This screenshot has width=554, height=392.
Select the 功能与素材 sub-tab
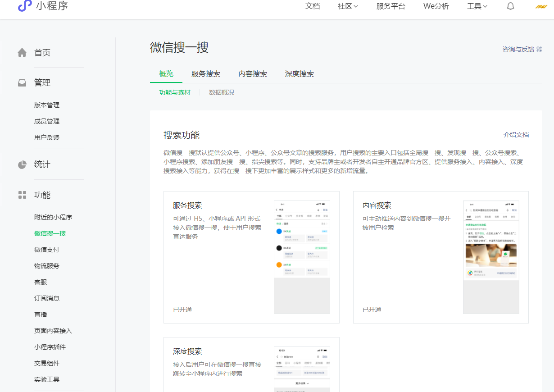[x=175, y=92]
